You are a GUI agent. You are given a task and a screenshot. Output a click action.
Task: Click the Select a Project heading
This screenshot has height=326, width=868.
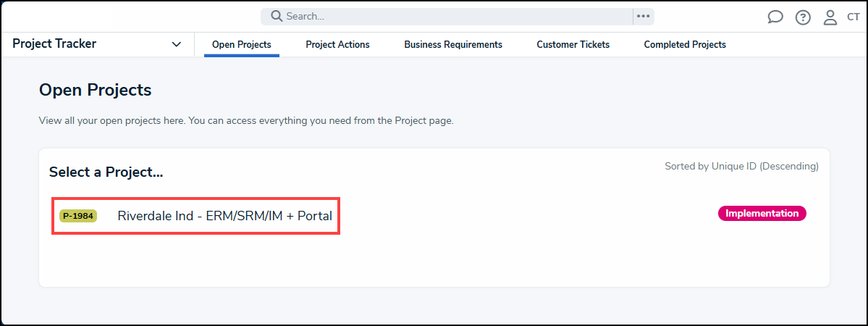pyautogui.click(x=106, y=172)
